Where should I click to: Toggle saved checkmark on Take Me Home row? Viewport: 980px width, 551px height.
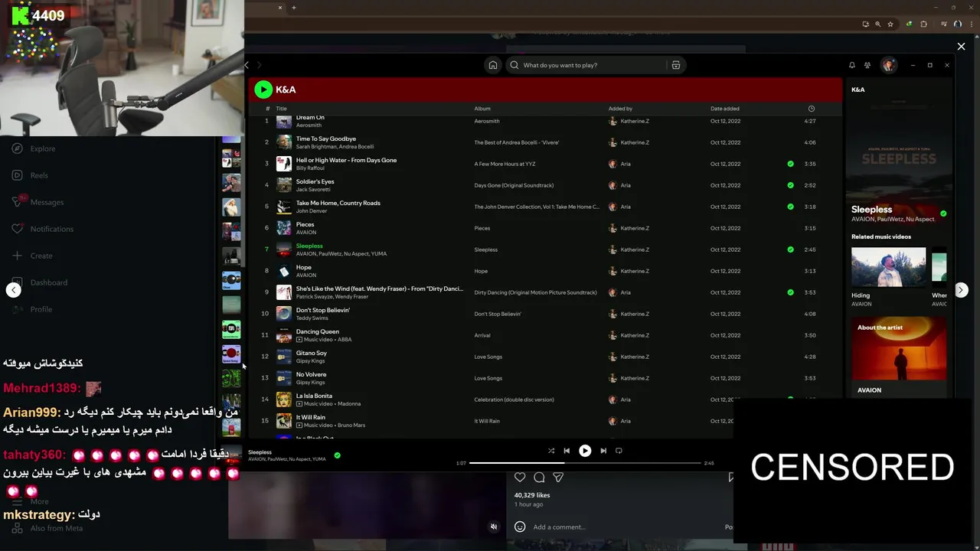coord(791,207)
